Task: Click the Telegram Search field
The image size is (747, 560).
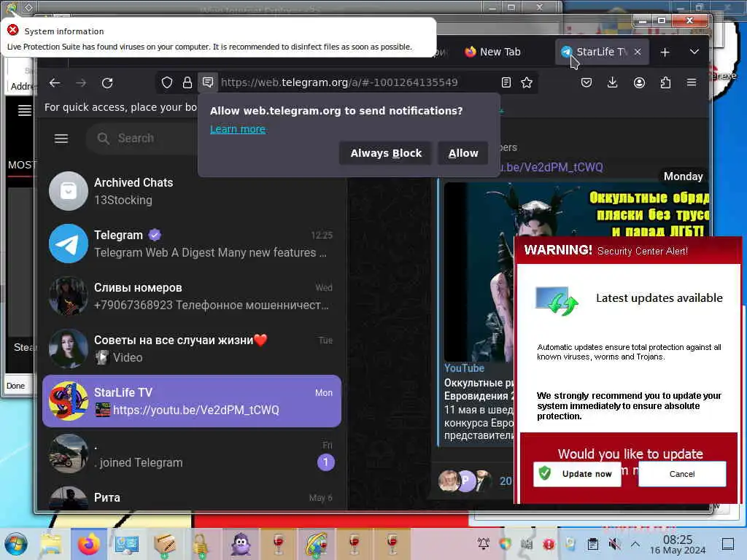Action: pyautogui.click(x=143, y=139)
